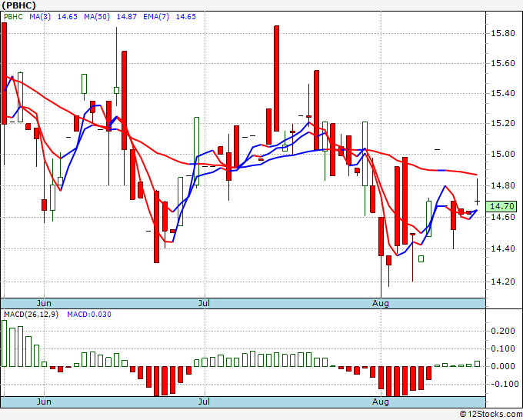Click the 15.40 price axis label
The image size is (523, 420).
coord(503,93)
